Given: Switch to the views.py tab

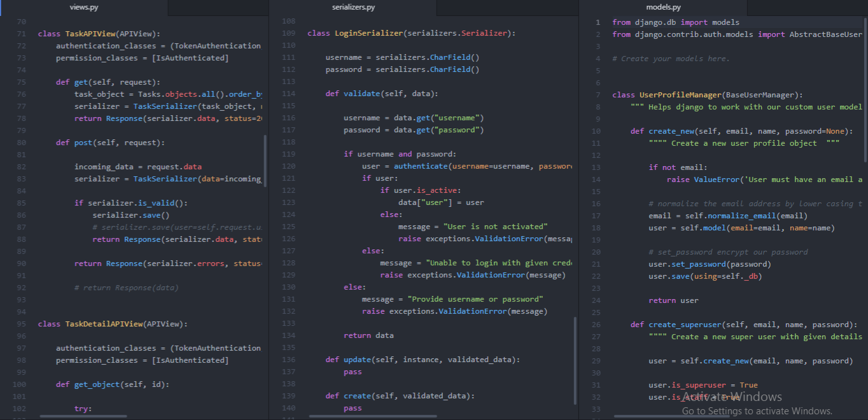Looking at the screenshot, I should 83,8.
